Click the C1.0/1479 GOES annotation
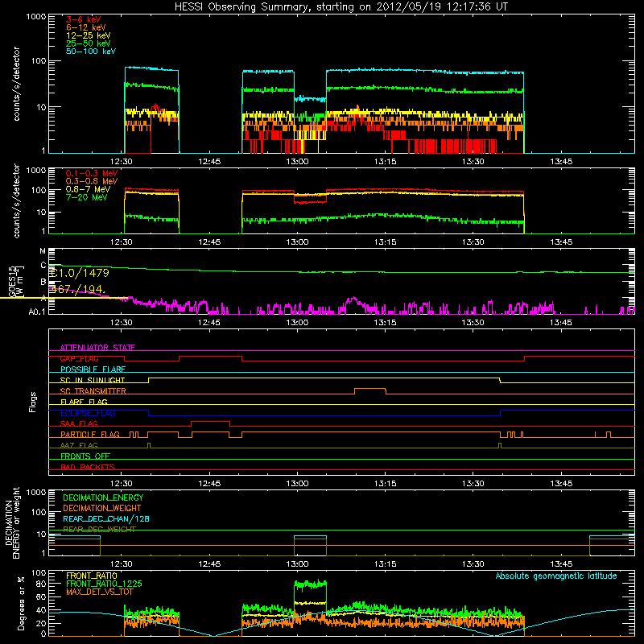Viewport: 644px width, 644px height. [x=79, y=273]
